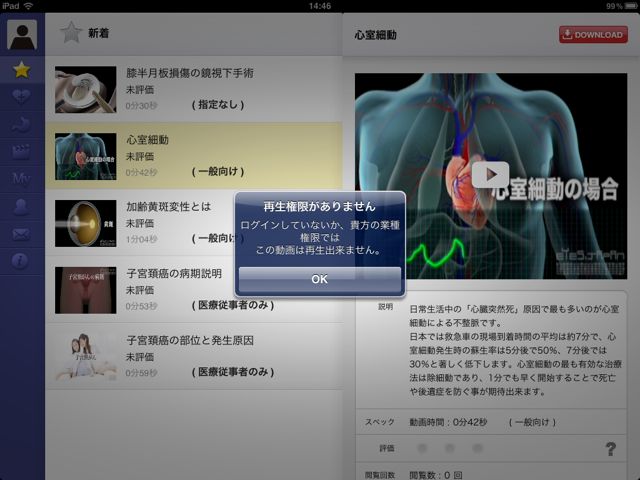The image size is (640, 480).
Task: Play the 心室細動 video preview
Action: (x=490, y=175)
